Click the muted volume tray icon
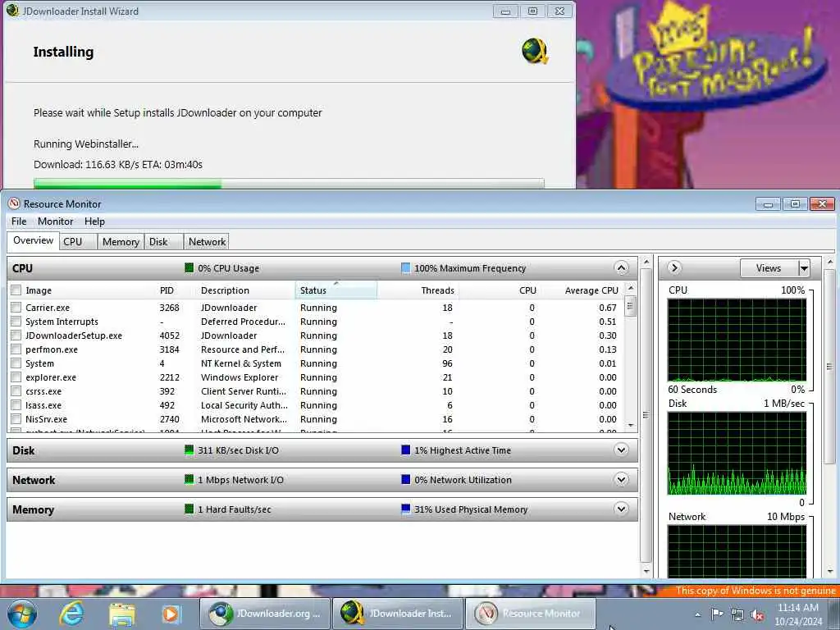The height and width of the screenshot is (630, 840). coord(757,614)
